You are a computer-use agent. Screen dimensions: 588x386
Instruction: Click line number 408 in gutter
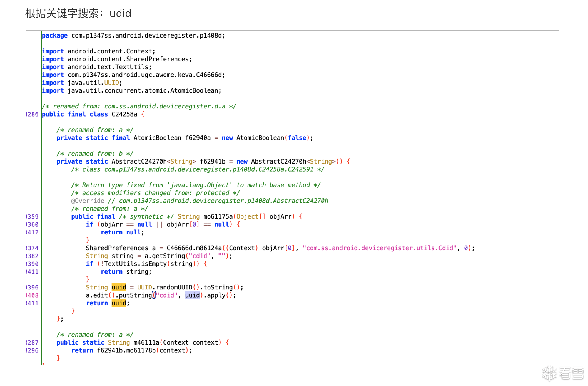coord(32,295)
